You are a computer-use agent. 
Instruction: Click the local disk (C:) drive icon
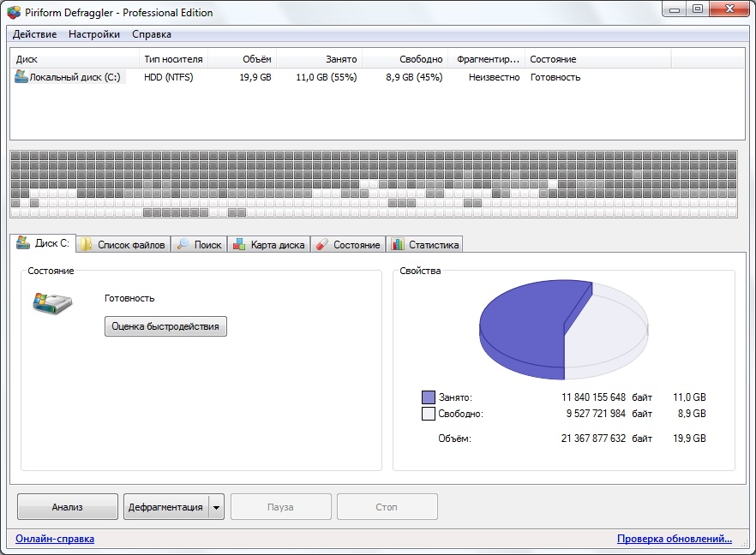[x=21, y=77]
